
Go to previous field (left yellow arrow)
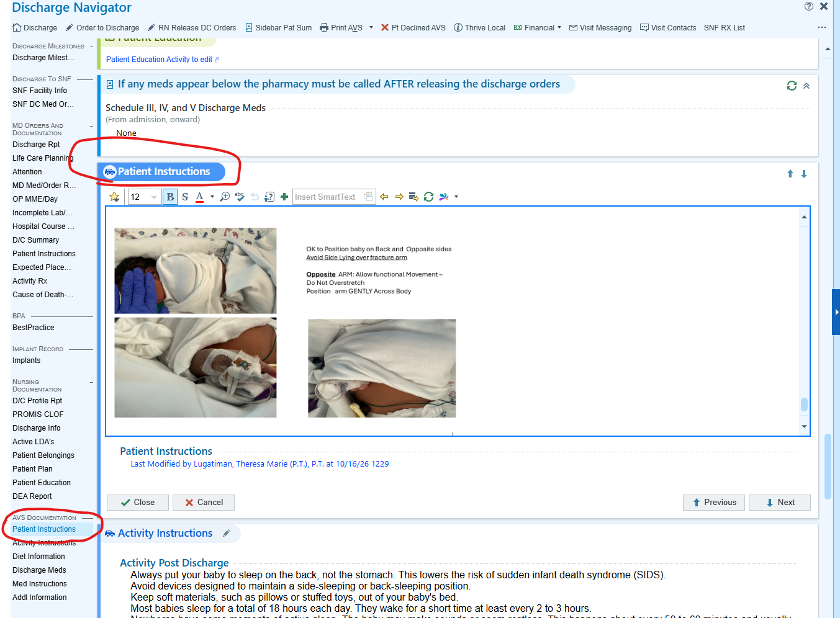384,197
